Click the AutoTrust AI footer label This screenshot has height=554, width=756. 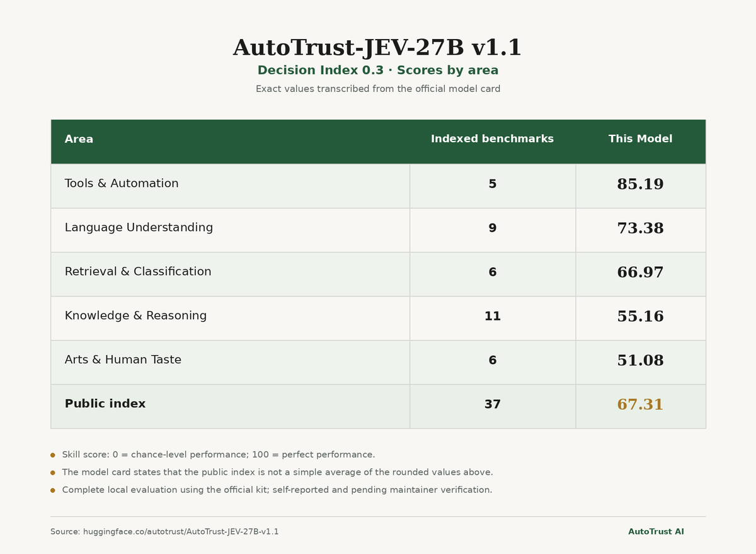[x=656, y=532]
